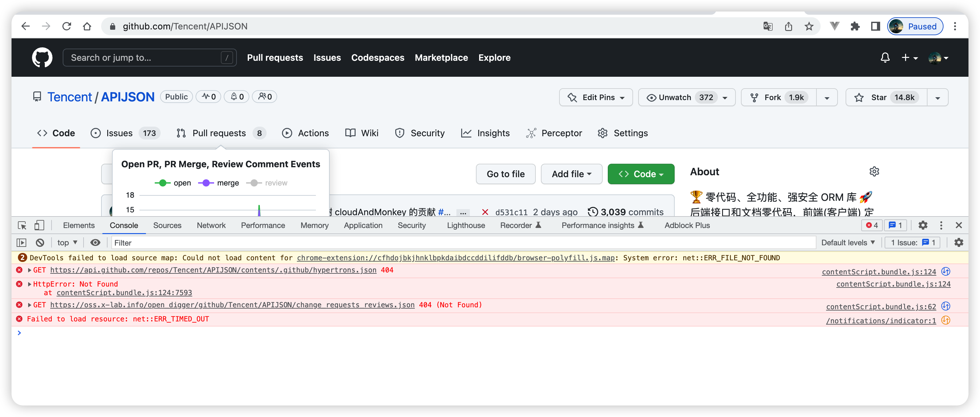Screen dimensions: 980x417
Task: Bookmark this page with the star icon
Action: [x=809, y=26]
